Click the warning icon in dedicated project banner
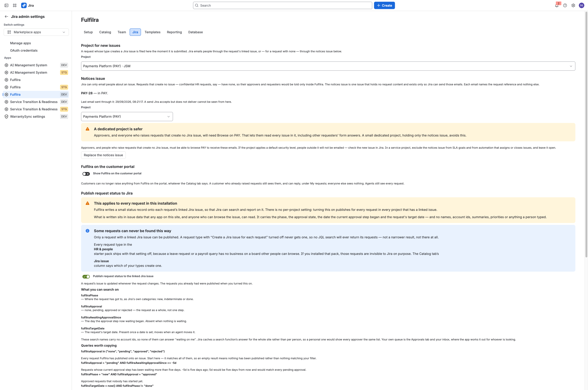The height and width of the screenshot is (390, 588). 88,129
